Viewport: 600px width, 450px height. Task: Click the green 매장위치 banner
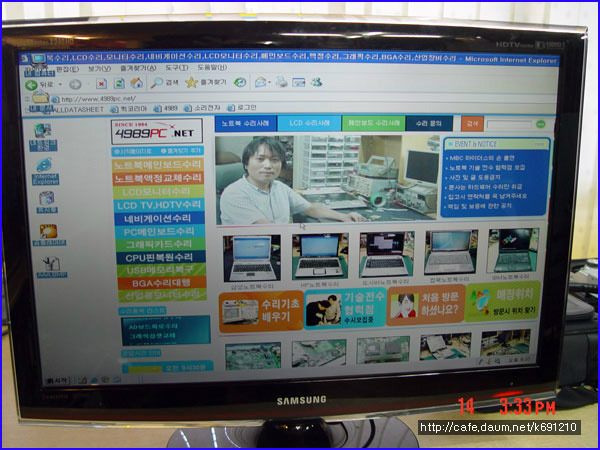pyautogui.click(x=503, y=302)
